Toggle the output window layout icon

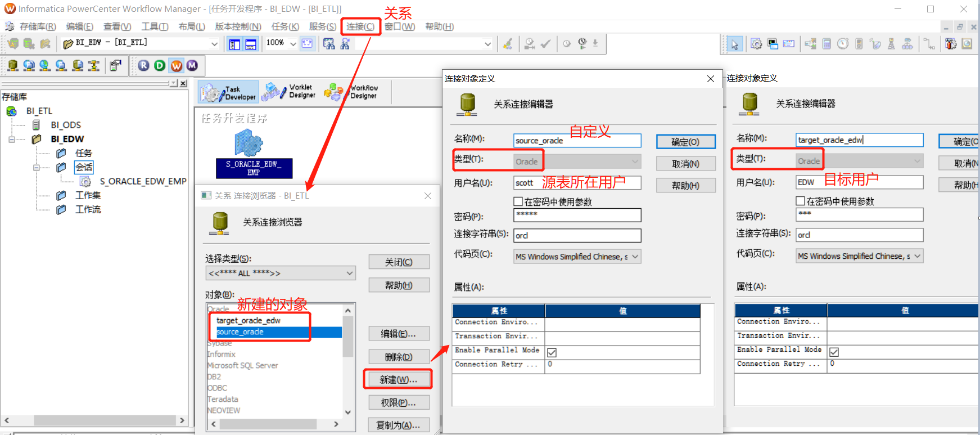[x=251, y=44]
